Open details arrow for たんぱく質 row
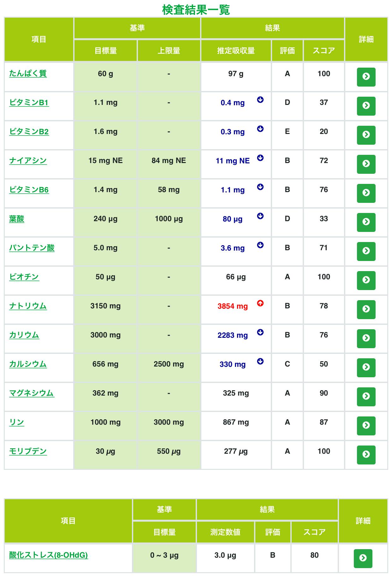Viewport: 392px width, 576px height. pos(366,77)
